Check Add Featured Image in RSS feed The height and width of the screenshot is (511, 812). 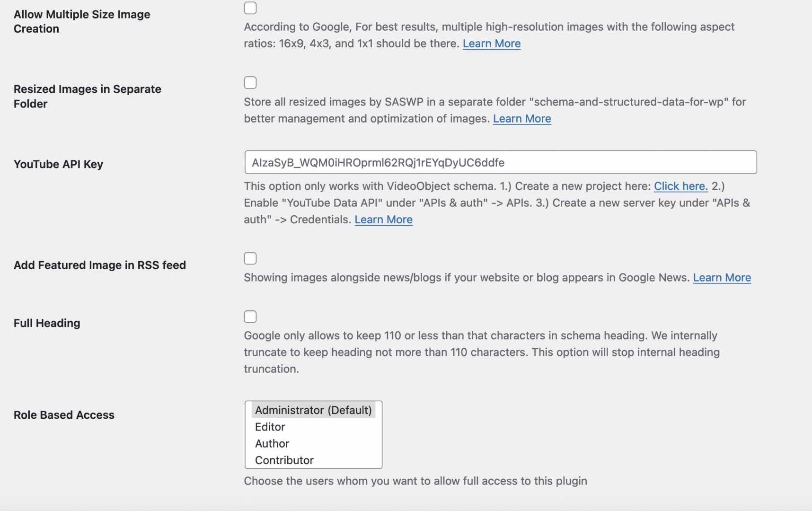coord(250,258)
